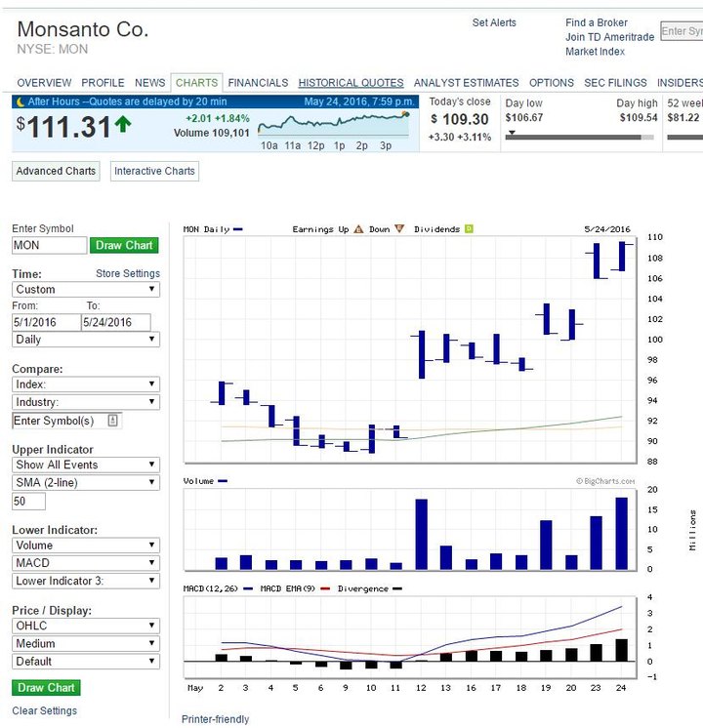Screen dimensions: 703x728
Task: Click the NYSE: MON ticker label
Action: (x=52, y=49)
